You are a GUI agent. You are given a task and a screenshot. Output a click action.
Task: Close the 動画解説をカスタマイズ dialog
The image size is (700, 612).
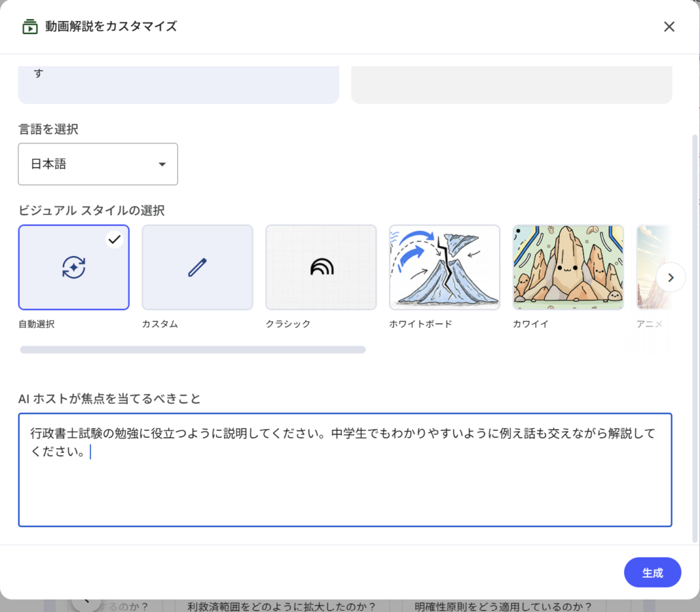[x=669, y=27]
